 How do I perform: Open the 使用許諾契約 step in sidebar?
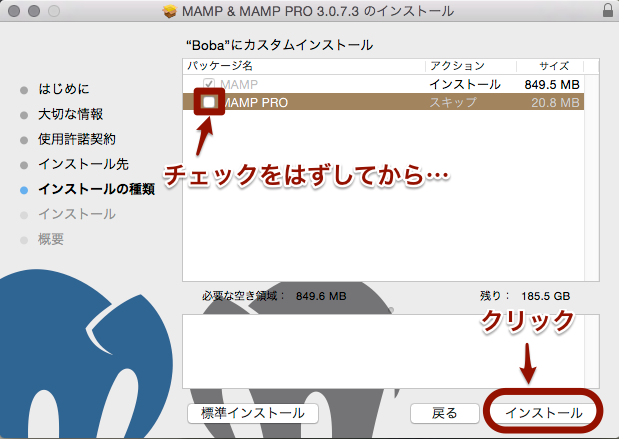[77, 139]
